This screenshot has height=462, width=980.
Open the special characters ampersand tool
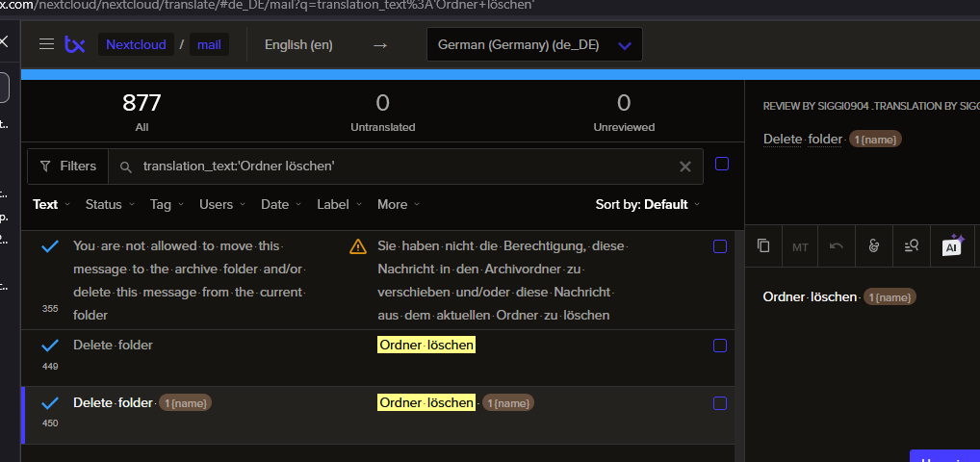click(x=874, y=246)
